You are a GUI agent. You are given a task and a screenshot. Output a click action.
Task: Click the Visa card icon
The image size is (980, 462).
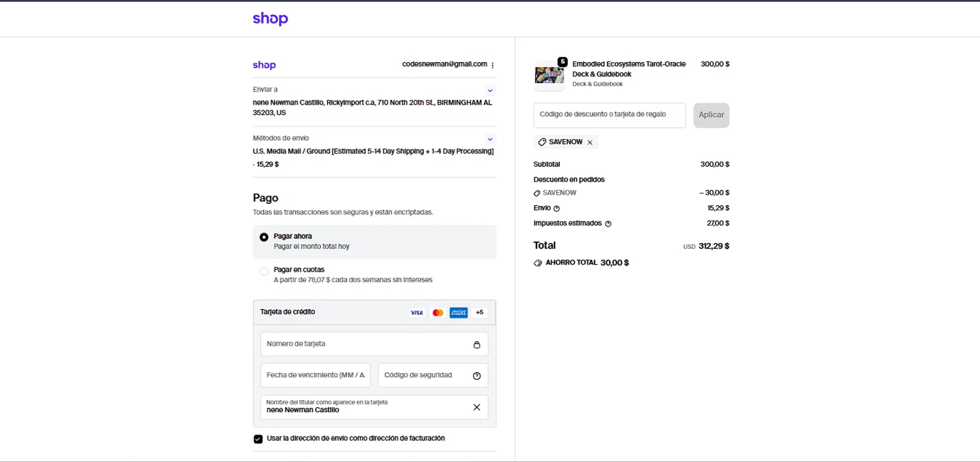417,312
